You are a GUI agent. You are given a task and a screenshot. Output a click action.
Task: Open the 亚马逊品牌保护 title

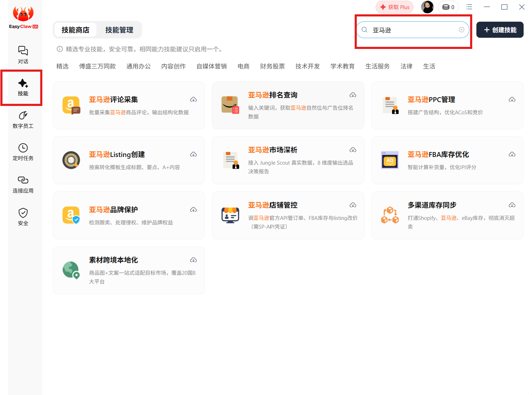pyautogui.click(x=113, y=210)
